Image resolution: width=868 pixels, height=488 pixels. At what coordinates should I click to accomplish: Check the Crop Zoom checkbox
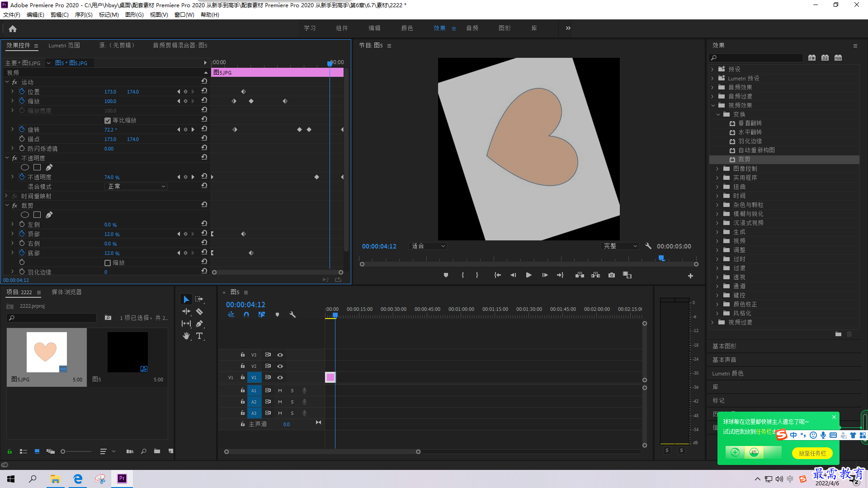pyautogui.click(x=108, y=263)
